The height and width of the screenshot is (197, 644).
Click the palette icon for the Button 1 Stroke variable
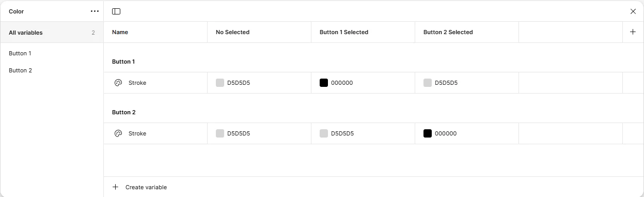coord(118,83)
